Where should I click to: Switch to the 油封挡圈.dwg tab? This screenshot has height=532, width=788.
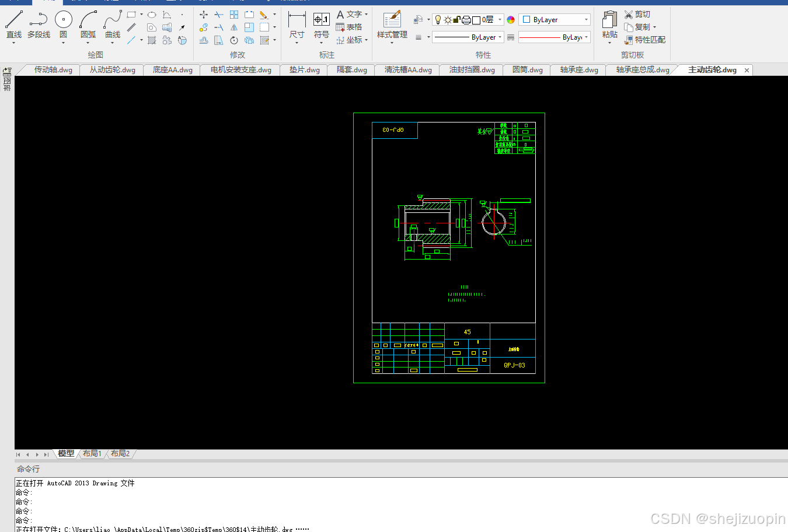tap(472, 70)
